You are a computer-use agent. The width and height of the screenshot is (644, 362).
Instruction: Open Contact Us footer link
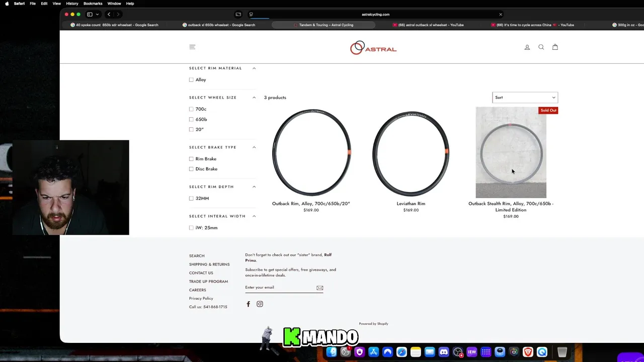point(201,273)
